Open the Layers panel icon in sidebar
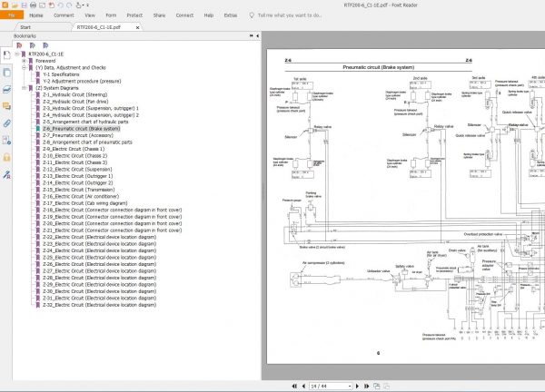This screenshot has height=392, width=545. click(6, 89)
